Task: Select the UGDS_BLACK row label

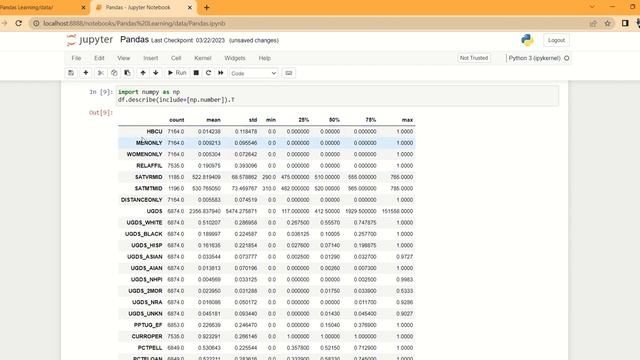Action: (144, 234)
